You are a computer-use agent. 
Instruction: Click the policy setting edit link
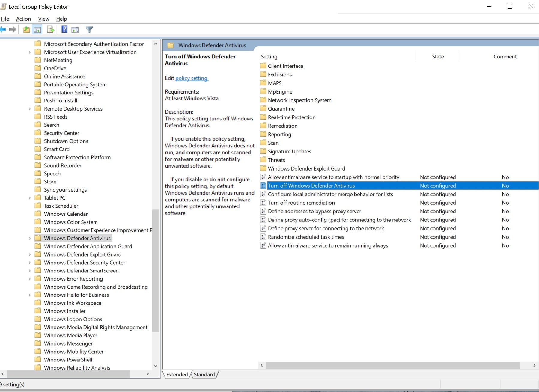coord(191,78)
